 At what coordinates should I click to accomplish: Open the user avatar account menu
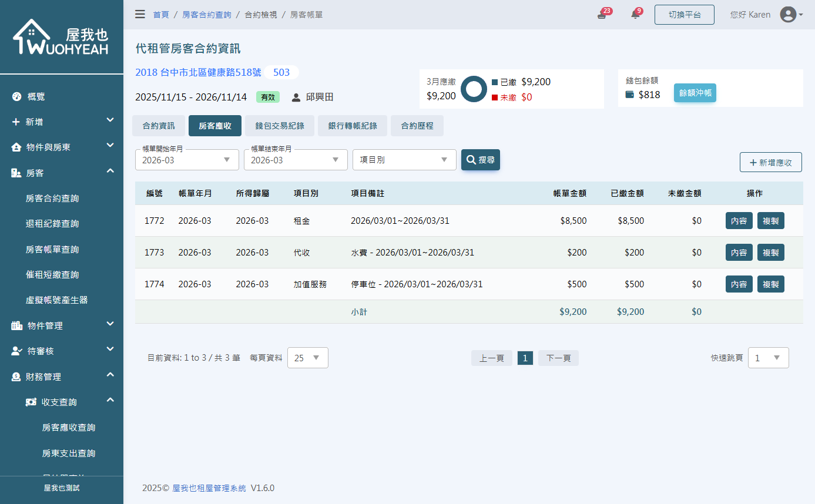pyautogui.click(x=789, y=14)
